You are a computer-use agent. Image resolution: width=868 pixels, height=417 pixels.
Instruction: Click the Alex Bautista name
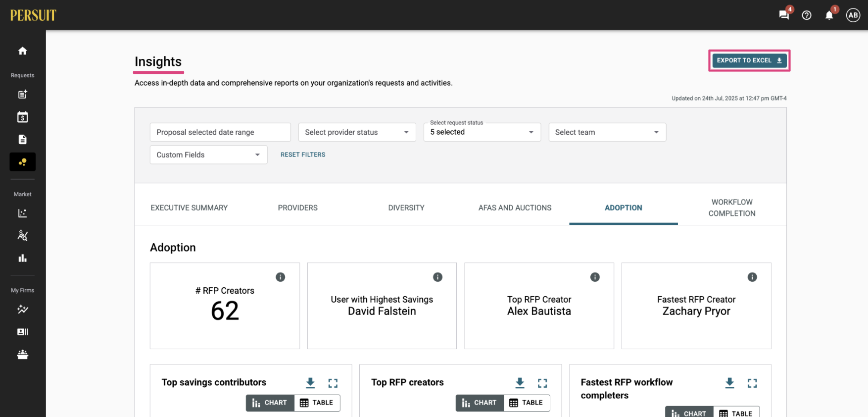[x=539, y=311]
